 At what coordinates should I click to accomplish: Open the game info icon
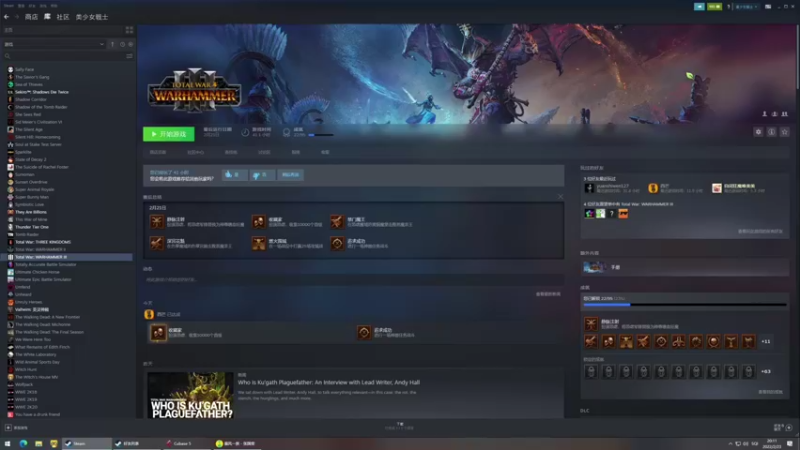point(771,132)
